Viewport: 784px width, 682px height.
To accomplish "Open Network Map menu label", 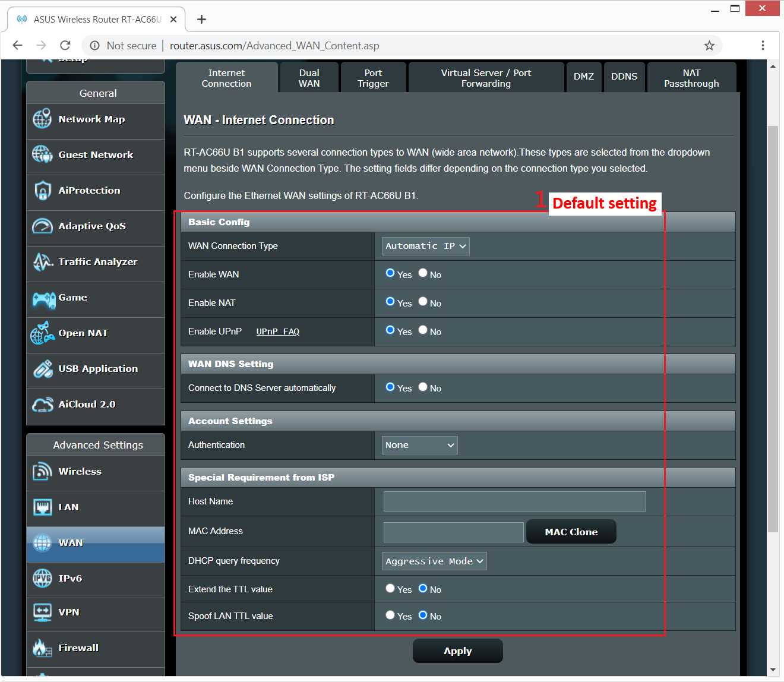I will coord(92,119).
